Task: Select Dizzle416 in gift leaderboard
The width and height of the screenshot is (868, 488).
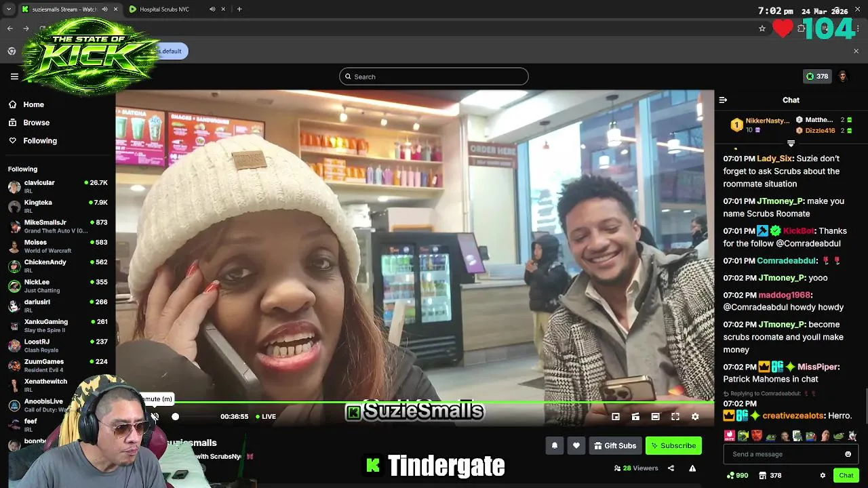Action: (824, 130)
